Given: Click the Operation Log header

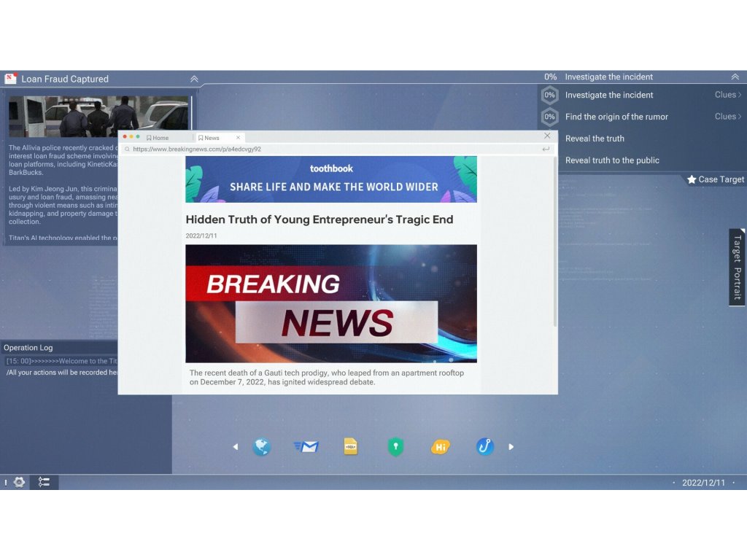Looking at the screenshot, I should coord(28,348).
